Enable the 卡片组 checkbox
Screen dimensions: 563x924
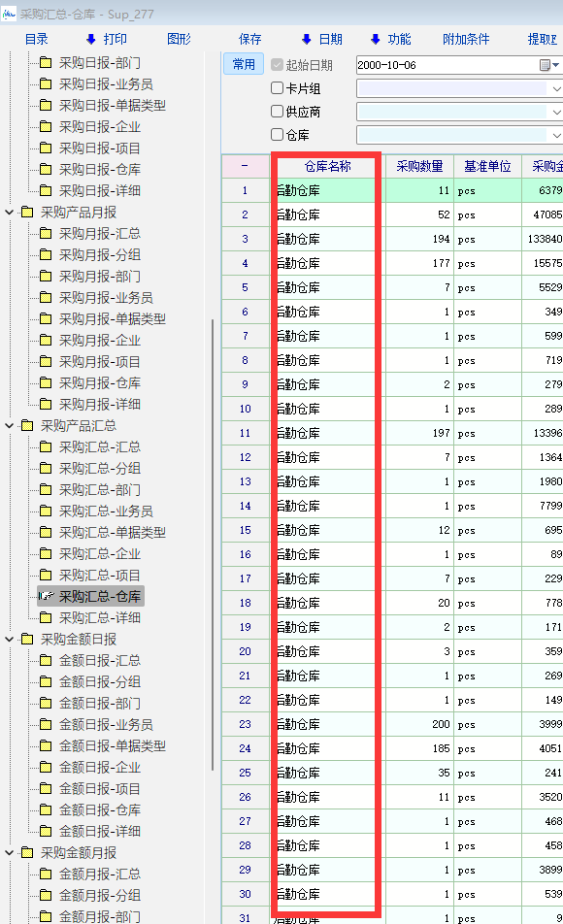coord(277,87)
